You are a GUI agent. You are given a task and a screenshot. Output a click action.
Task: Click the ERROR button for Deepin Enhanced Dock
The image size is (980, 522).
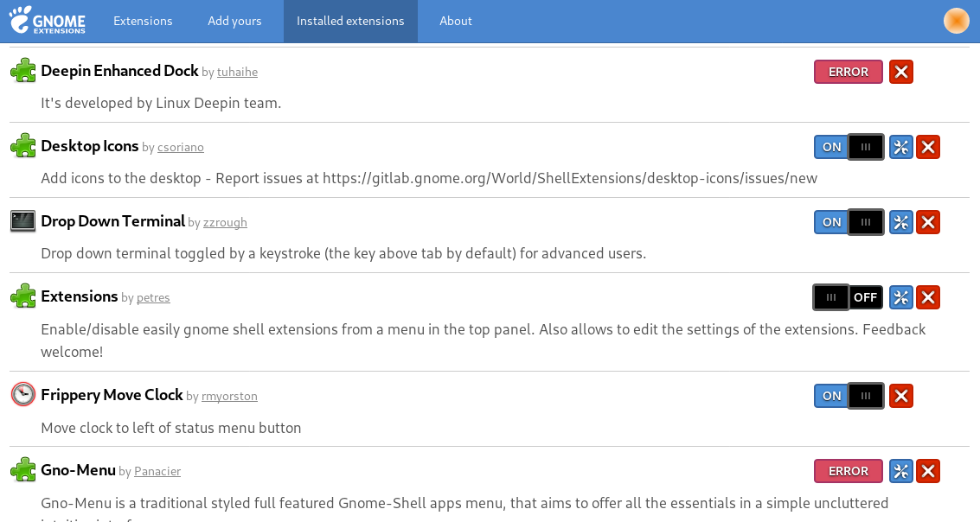pos(848,72)
